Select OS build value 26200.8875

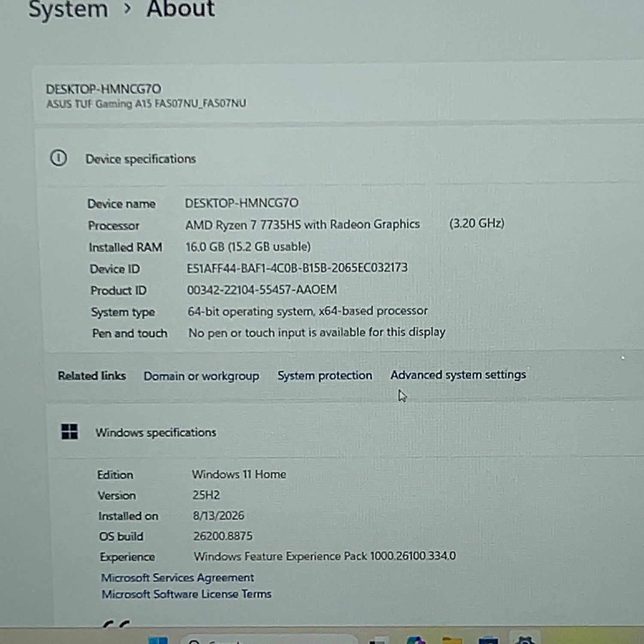click(x=223, y=536)
